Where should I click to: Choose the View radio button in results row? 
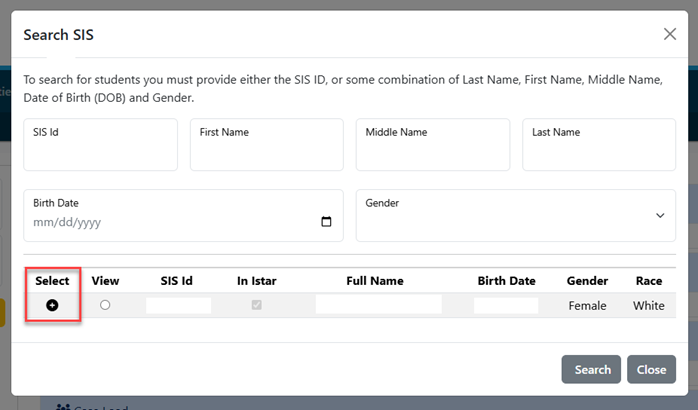[x=105, y=305]
